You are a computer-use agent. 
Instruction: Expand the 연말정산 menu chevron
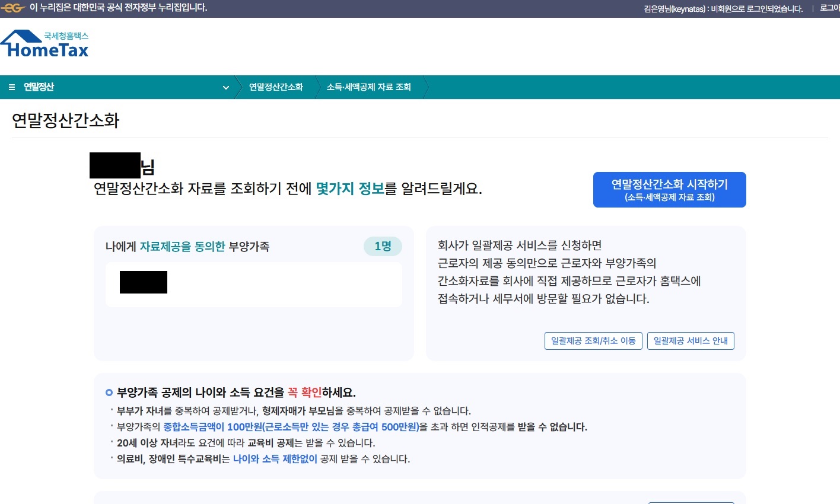tap(225, 88)
